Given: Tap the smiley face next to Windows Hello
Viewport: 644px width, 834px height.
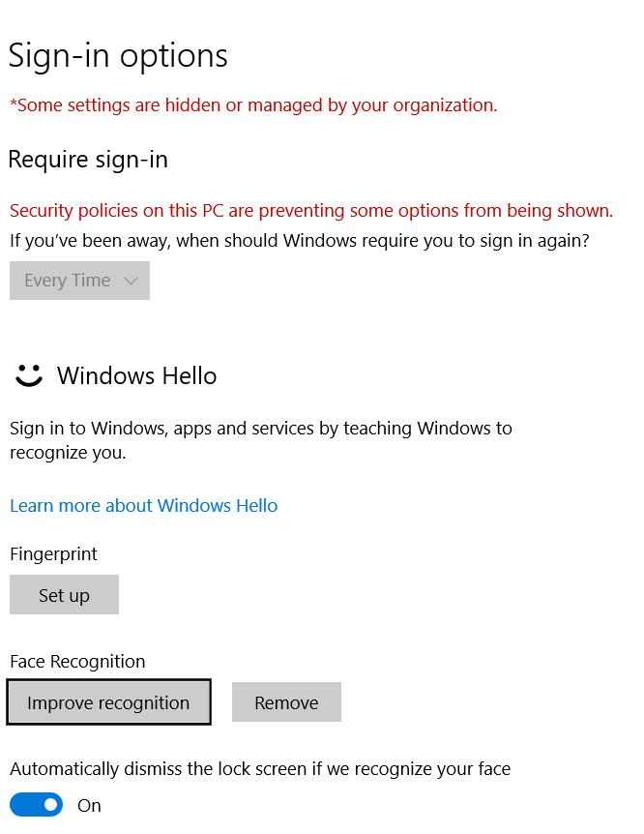Looking at the screenshot, I should coord(29,376).
